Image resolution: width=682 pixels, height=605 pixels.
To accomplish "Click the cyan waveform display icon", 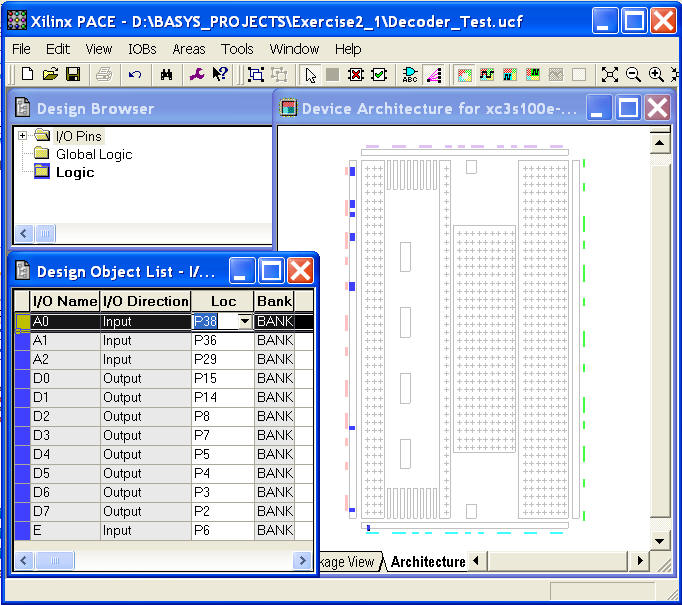I will 510,74.
